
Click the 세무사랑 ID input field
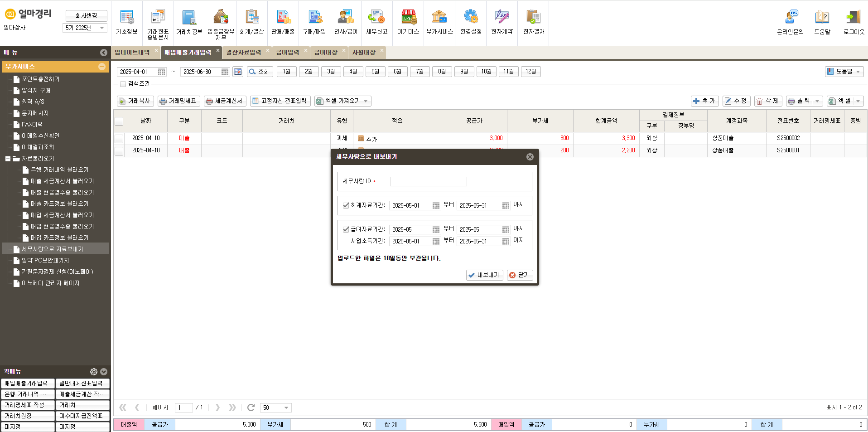click(428, 181)
